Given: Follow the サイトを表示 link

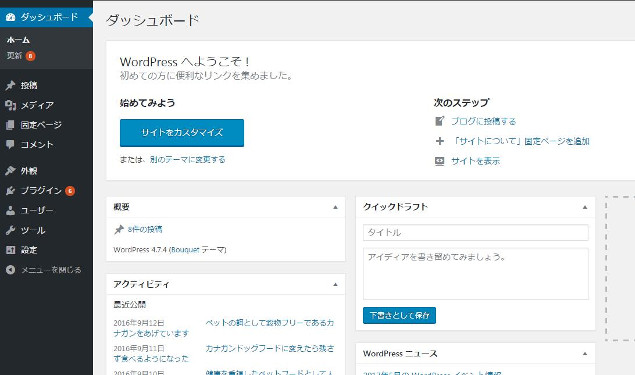Looking at the screenshot, I should (475, 161).
